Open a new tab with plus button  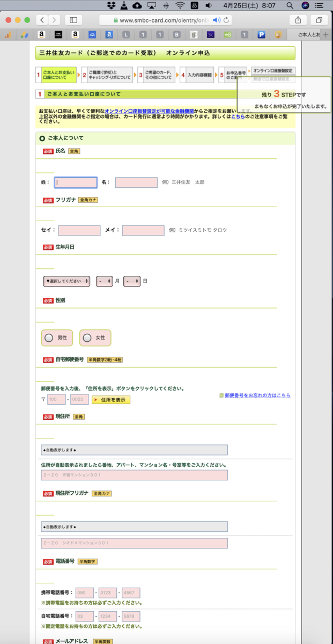click(325, 34)
